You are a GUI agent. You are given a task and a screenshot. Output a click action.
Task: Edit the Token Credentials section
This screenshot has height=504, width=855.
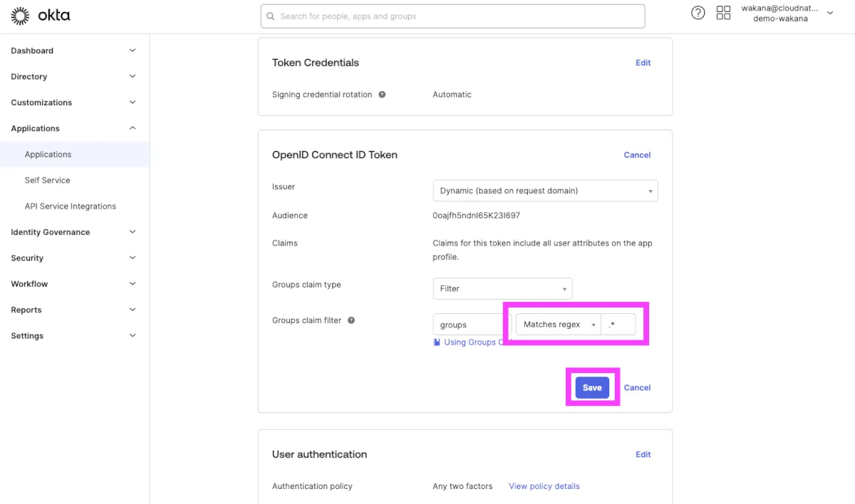[643, 63]
